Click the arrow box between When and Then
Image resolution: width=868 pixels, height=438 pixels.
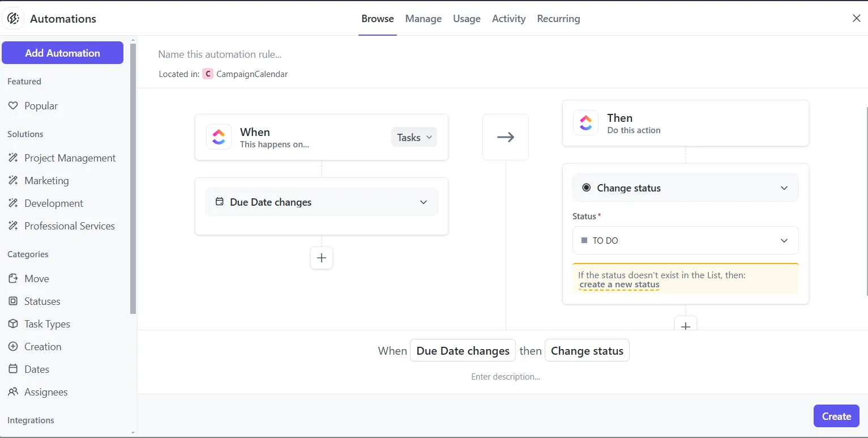click(506, 137)
